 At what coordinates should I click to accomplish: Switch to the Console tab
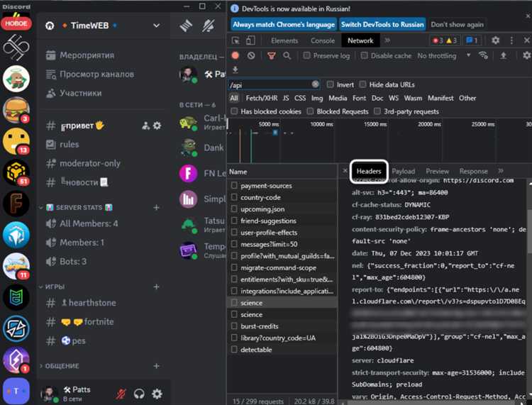[323, 40]
